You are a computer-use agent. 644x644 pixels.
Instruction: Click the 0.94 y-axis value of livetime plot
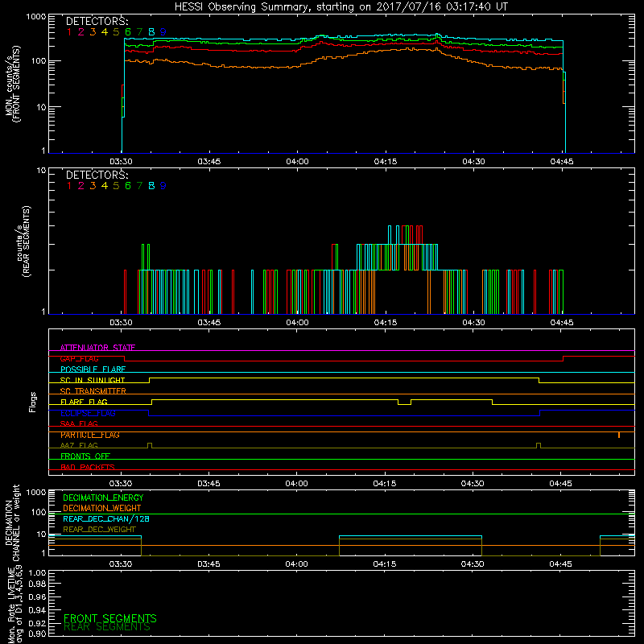tap(37, 610)
